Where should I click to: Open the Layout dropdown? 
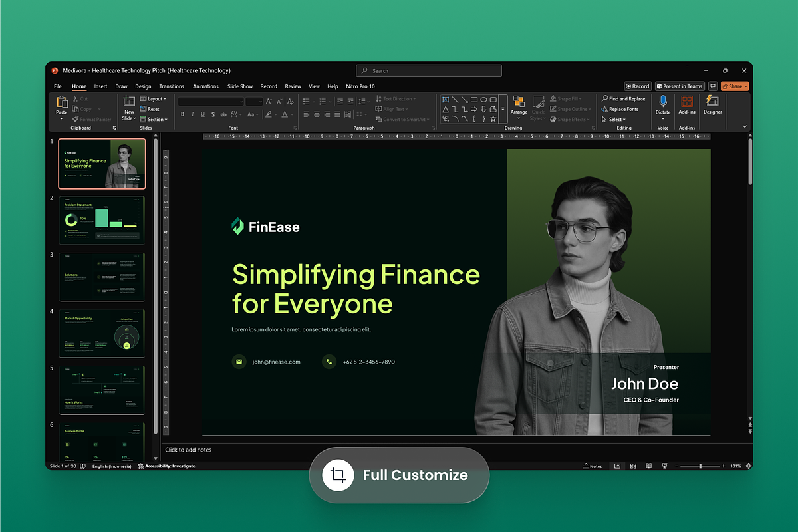pos(154,98)
